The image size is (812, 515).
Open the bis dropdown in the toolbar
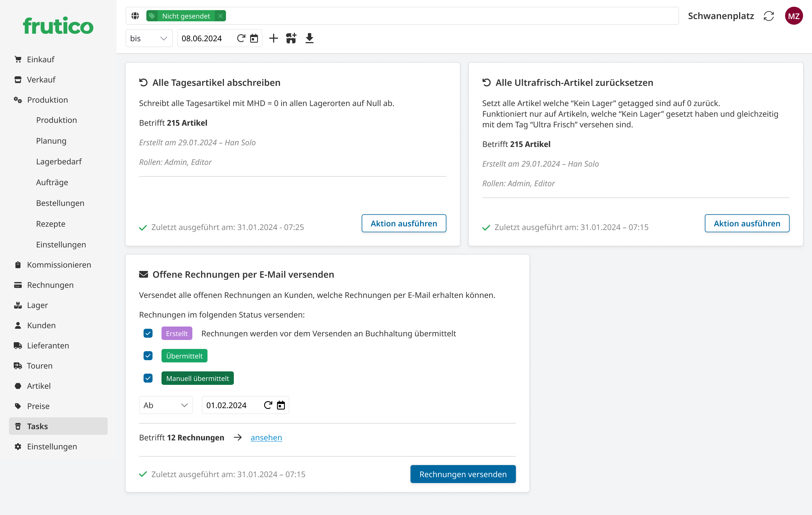pyautogui.click(x=149, y=38)
